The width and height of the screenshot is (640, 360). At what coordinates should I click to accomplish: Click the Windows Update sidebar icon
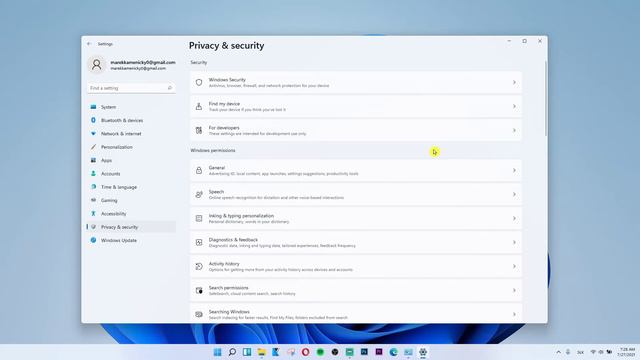(x=93, y=240)
